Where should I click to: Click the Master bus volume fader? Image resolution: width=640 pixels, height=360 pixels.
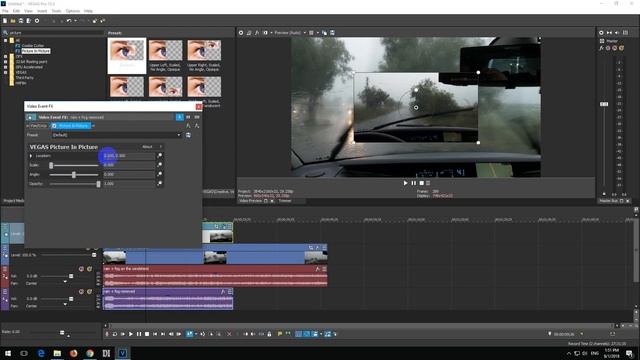pyautogui.click(x=604, y=104)
